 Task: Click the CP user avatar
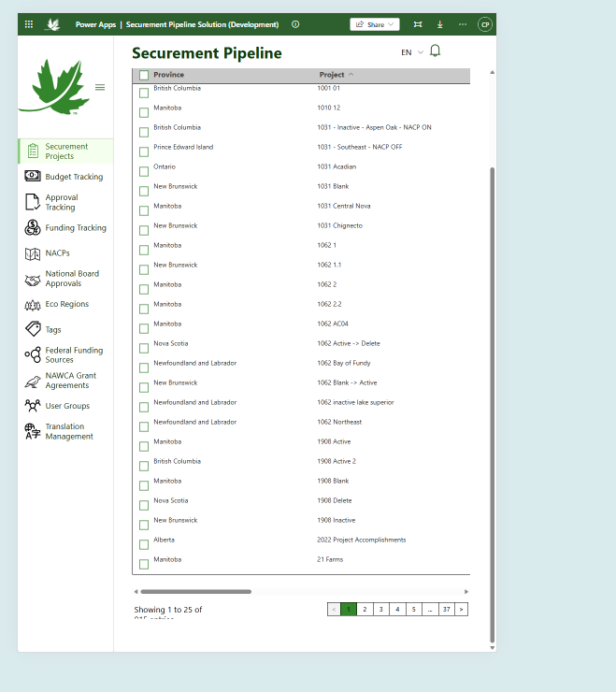click(485, 24)
